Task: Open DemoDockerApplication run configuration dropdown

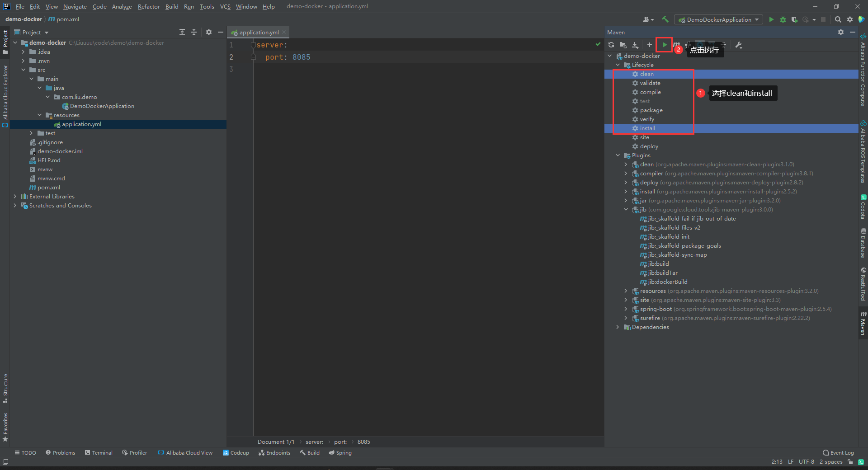Action: point(718,19)
